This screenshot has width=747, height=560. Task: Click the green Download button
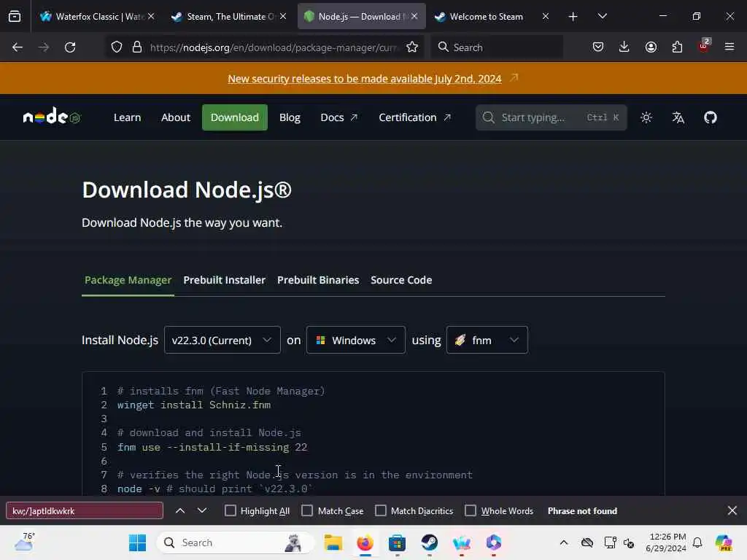pyautogui.click(x=234, y=117)
